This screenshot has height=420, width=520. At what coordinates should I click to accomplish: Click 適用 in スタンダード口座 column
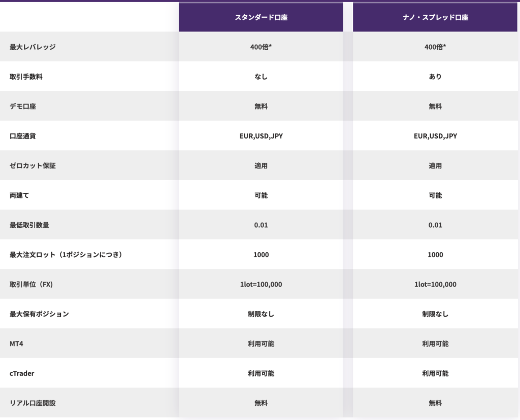coord(261,165)
